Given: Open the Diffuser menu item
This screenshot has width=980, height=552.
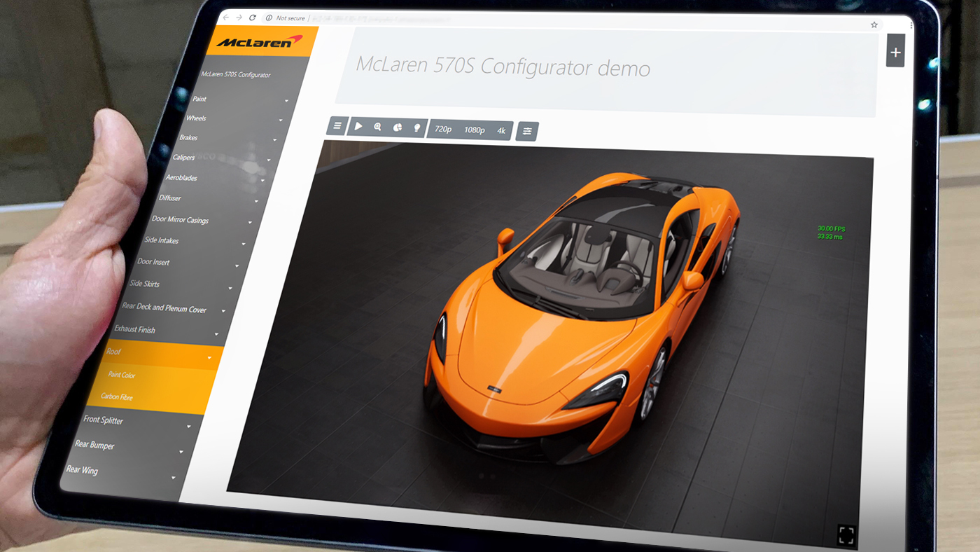Looking at the screenshot, I should (x=170, y=198).
